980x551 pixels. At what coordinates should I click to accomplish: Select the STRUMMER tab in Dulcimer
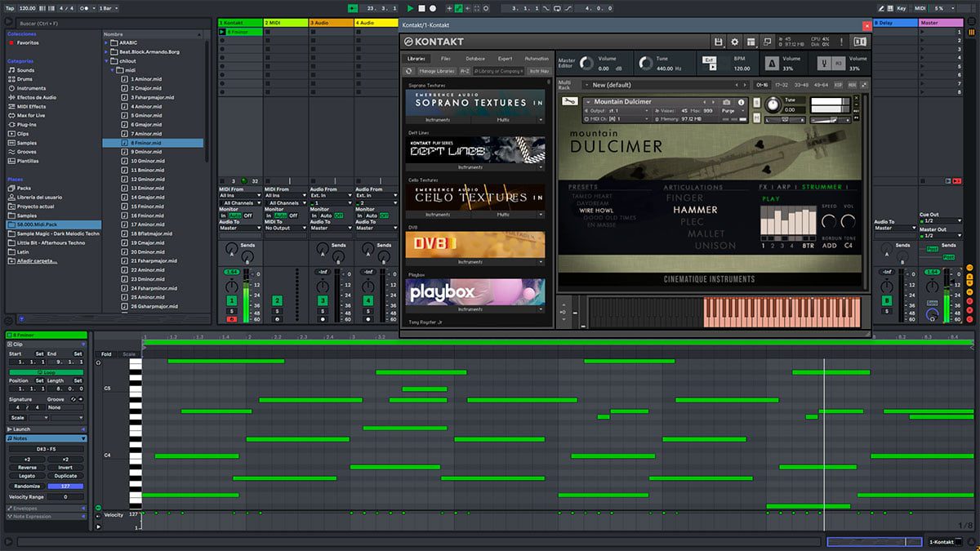[822, 187]
